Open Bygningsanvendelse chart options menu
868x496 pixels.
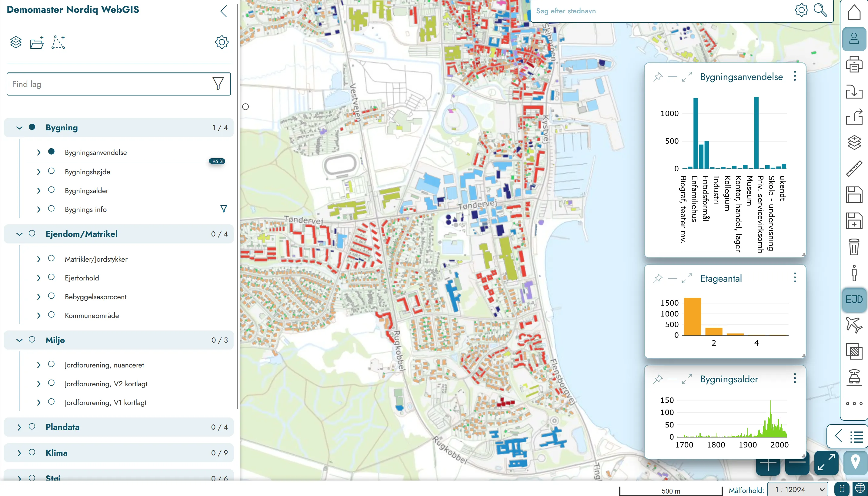[795, 76]
